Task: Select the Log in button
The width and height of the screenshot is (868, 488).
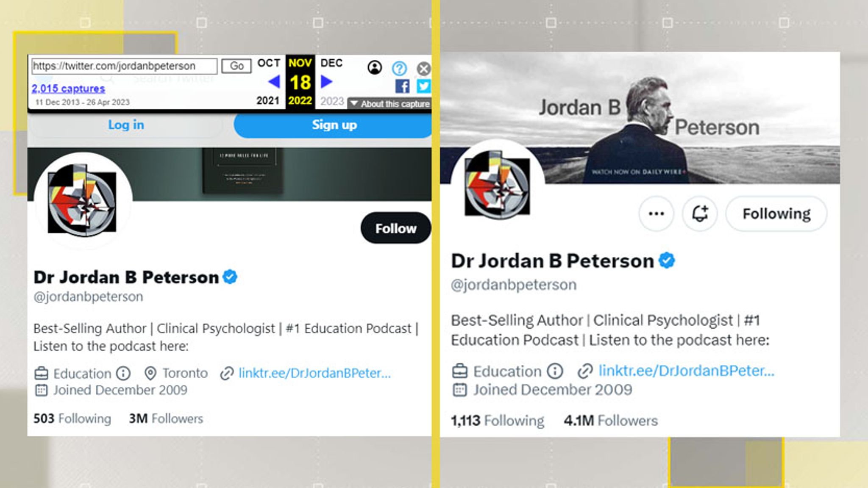Action: 126,125
